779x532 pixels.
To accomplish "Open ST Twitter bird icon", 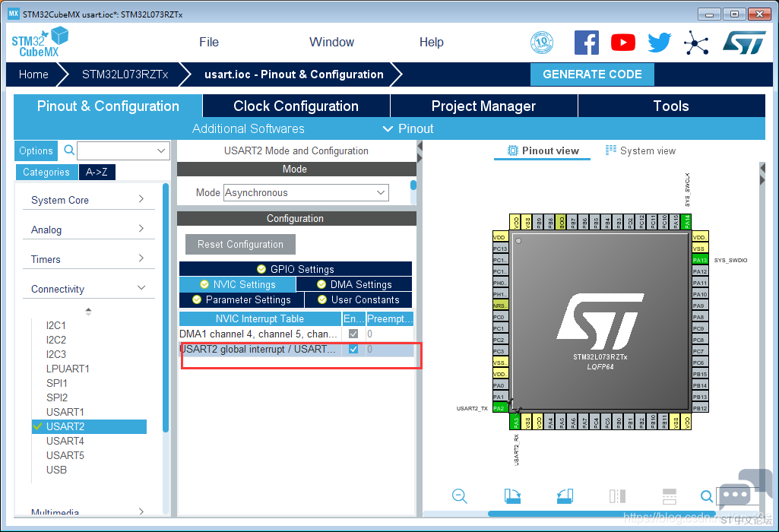I will [659, 43].
